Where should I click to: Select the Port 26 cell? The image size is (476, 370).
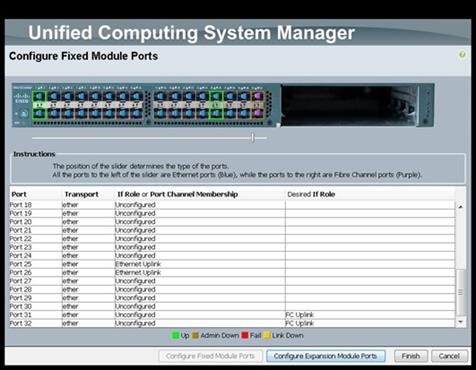click(35, 273)
